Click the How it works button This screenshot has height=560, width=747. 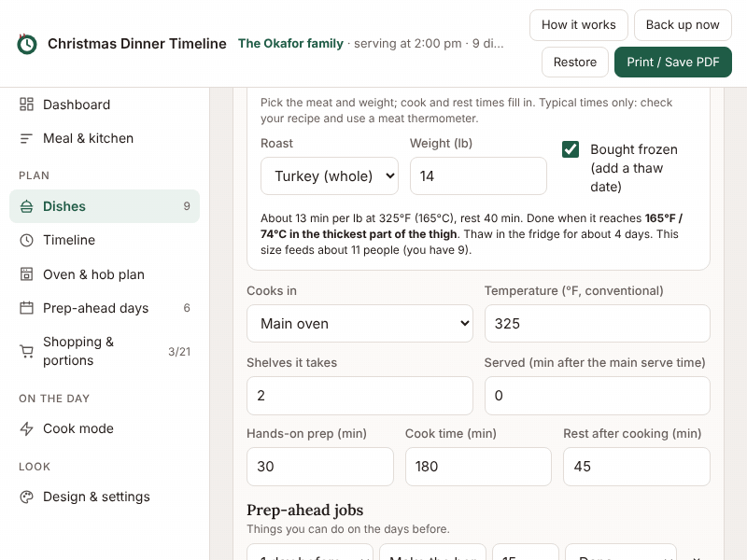click(x=578, y=25)
